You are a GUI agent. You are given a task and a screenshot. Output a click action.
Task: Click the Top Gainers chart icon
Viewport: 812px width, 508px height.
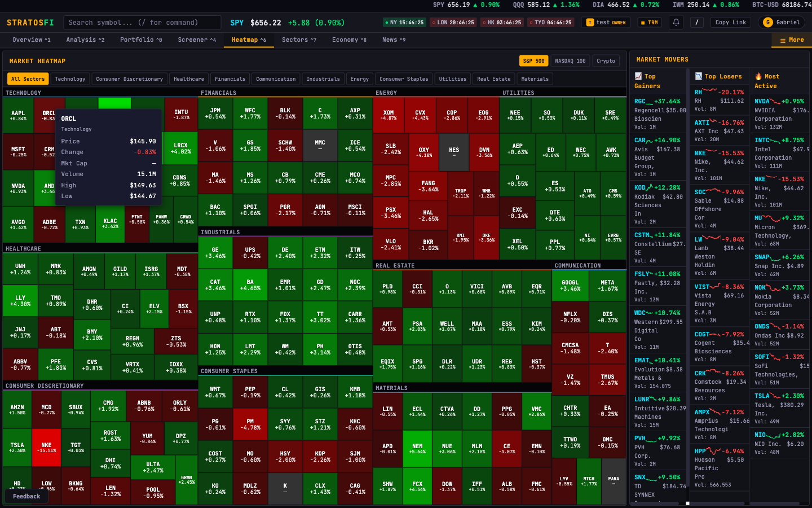tap(638, 76)
